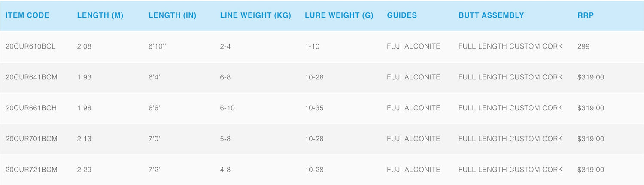Click the LINE WEIGHT (KG) header

255,15
